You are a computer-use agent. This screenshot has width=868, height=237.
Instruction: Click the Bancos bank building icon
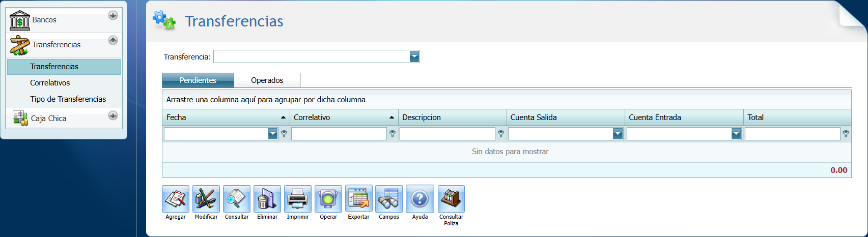click(x=20, y=20)
